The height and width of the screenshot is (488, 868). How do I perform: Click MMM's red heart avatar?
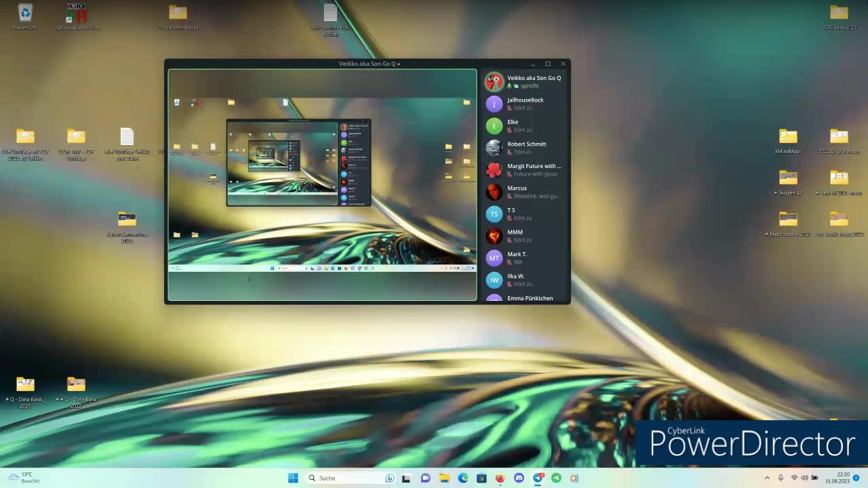click(x=494, y=236)
